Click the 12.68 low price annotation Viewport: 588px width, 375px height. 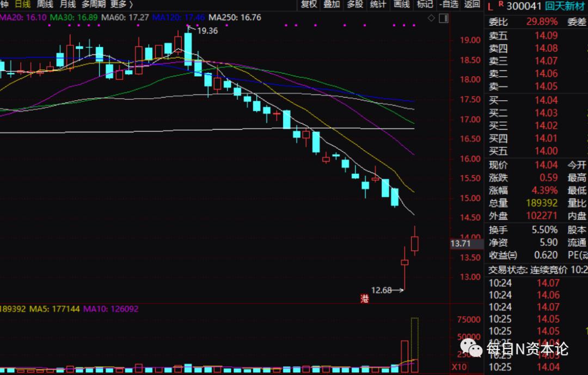pos(381,290)
